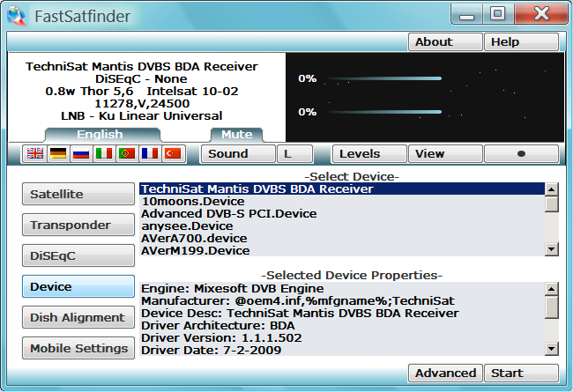Screen dimensions: 573x392
Task: Click Driver Version: 1.1.1.502 line
Action: [342, 338]
